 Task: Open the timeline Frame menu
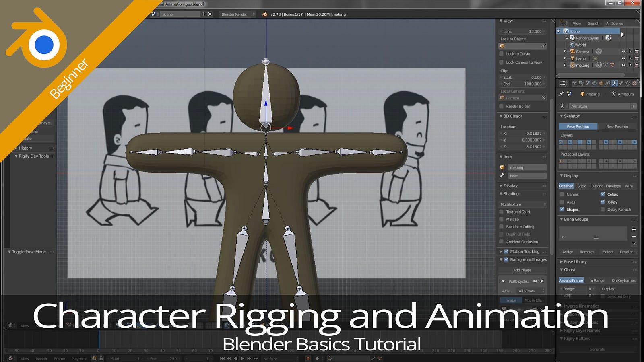pos(60,358)
